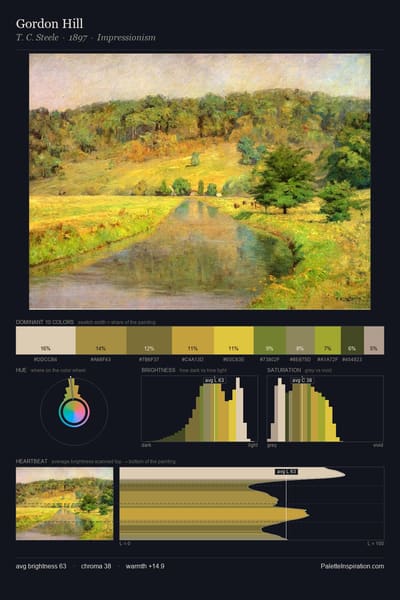
Task: Click the Dominant 10 Colors heading
Action: pyautogui.click(x=45, y=322)
